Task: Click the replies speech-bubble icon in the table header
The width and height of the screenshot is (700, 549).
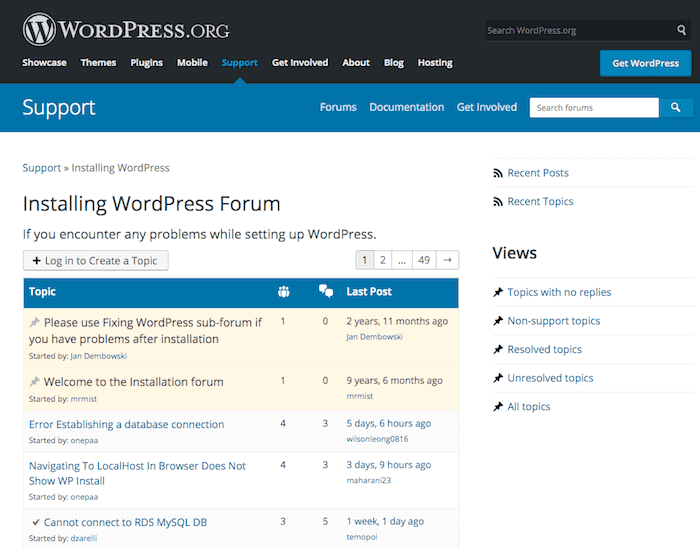Action: coord(326,291)
